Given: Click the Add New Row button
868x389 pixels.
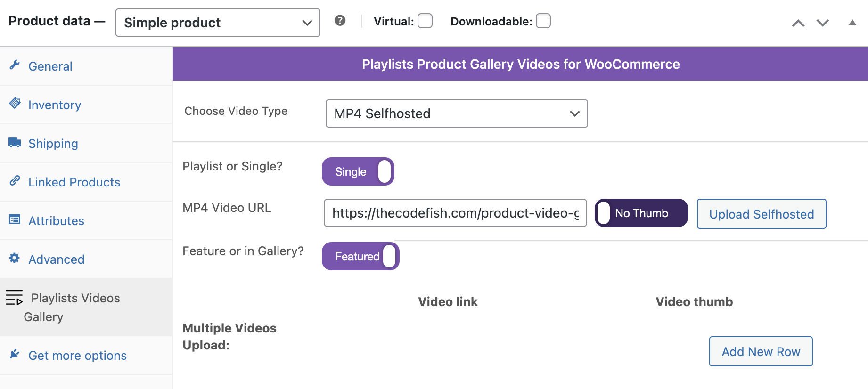Looking at the screenshot, I should coord(761,351).
